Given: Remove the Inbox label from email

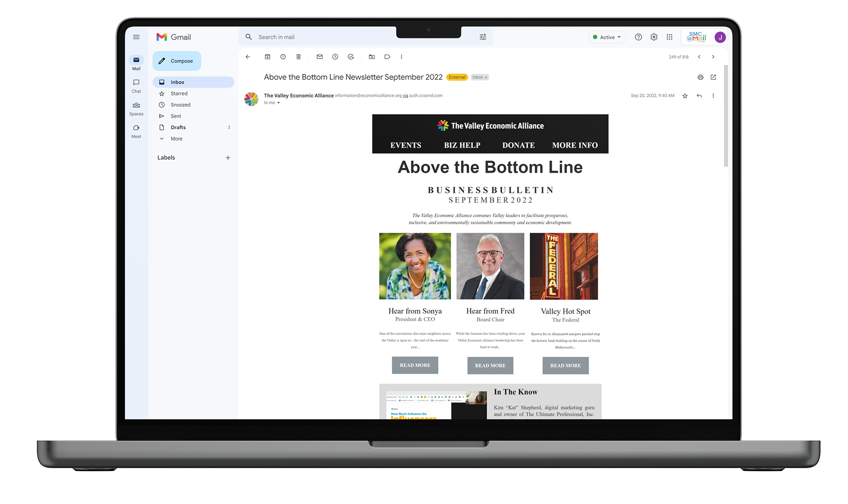Looking at the screenshot, I should [486, 77].
